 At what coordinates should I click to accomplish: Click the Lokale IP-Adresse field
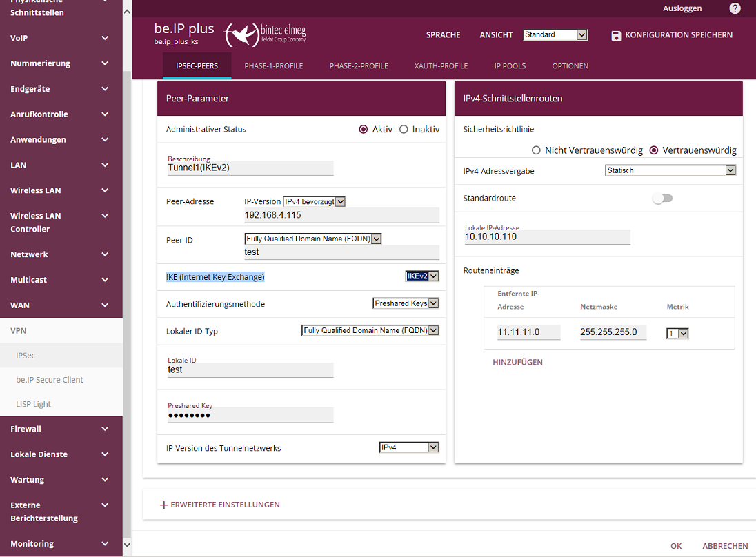[x=547, y=237]
